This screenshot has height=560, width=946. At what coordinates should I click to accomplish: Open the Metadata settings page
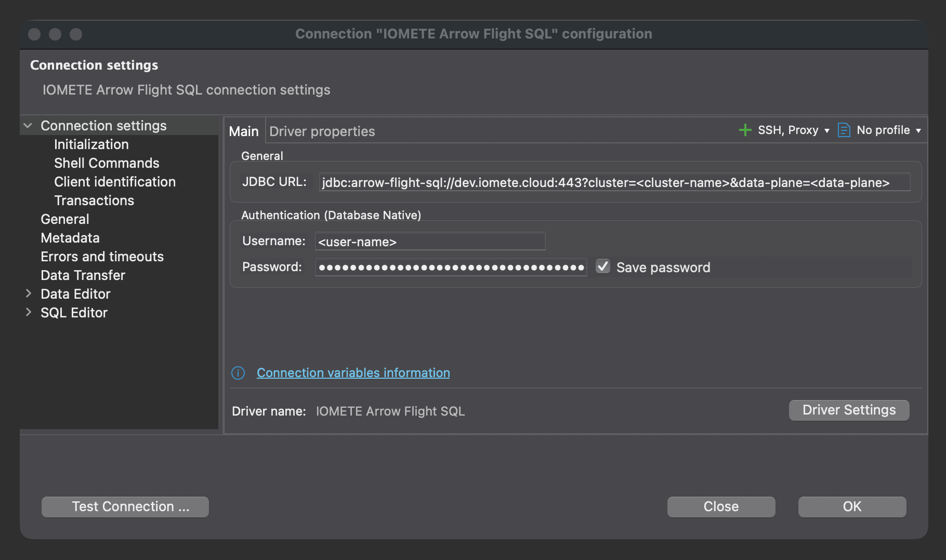point(70,238)
